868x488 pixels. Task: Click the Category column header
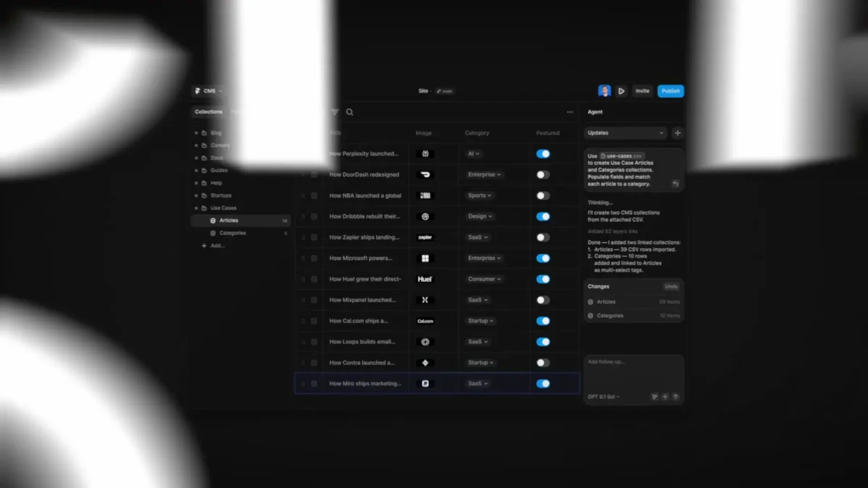coord(477,133)
